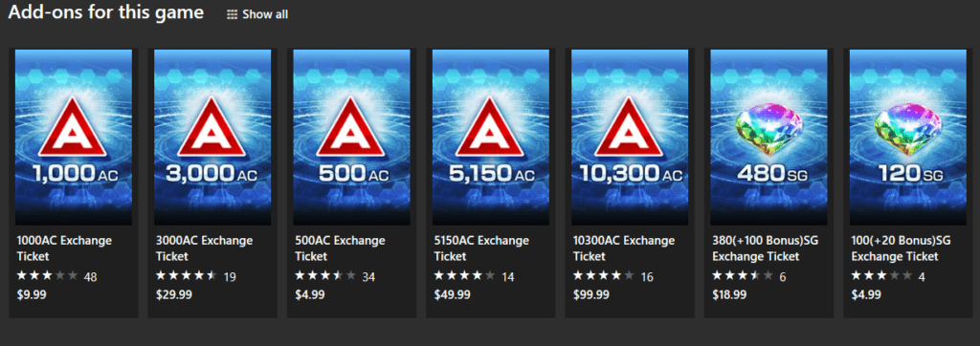Screen dimensions: 980x346
Task: Click the $99.99 price
Action: tap(591, 294)
